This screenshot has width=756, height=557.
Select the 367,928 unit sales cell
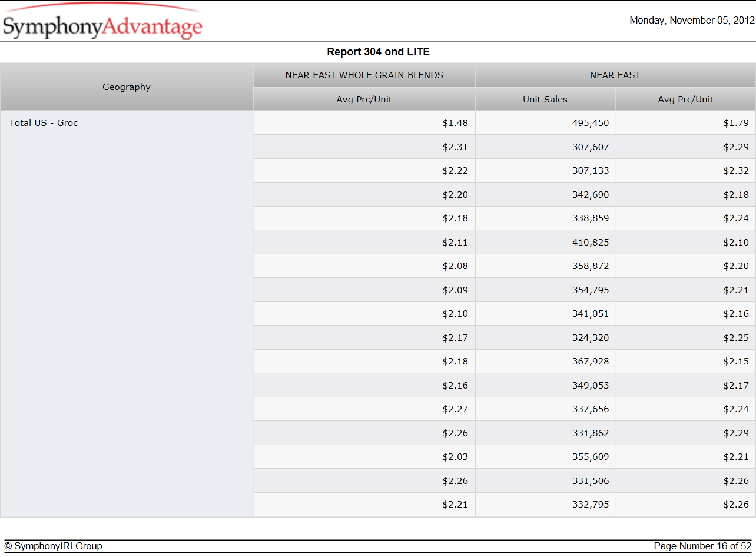[x=545, y=362]
